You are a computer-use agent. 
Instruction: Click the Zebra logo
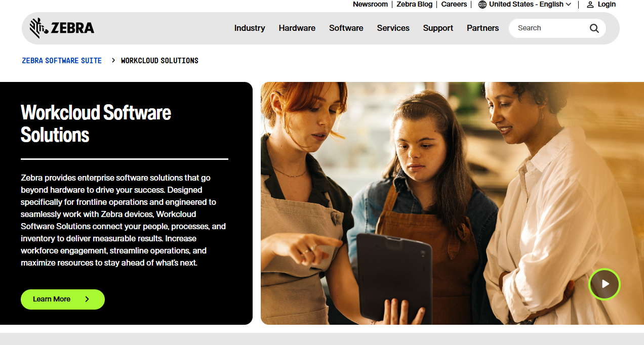point(62,28)
